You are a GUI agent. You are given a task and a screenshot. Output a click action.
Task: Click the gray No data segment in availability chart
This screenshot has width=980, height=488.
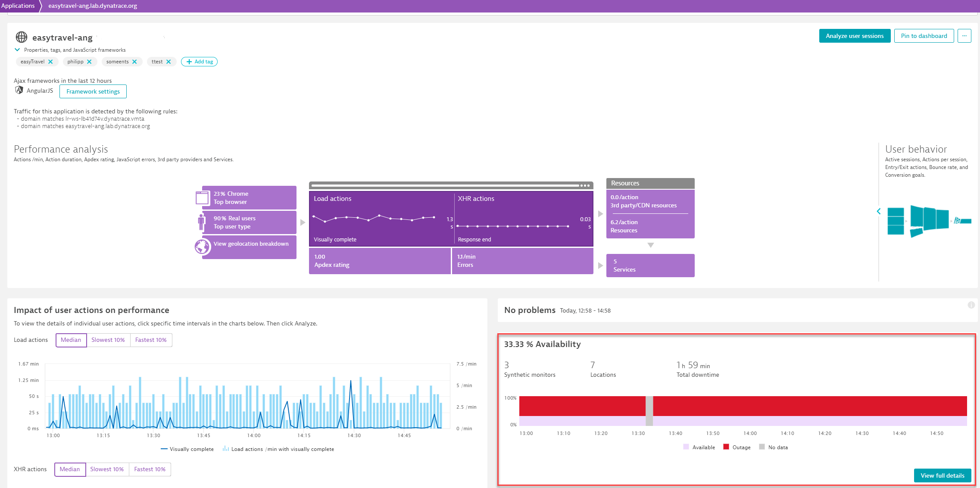click(x=649, y=411)
